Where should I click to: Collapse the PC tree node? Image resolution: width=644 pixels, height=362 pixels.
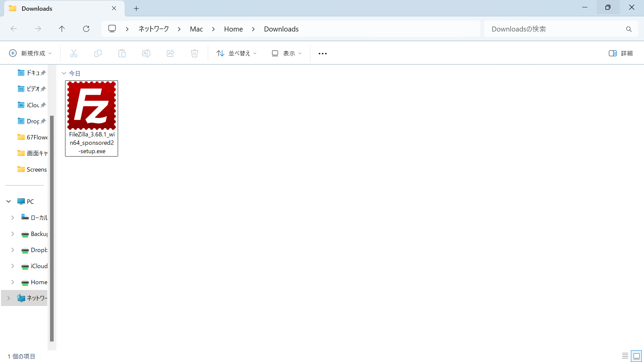point(9,201)
